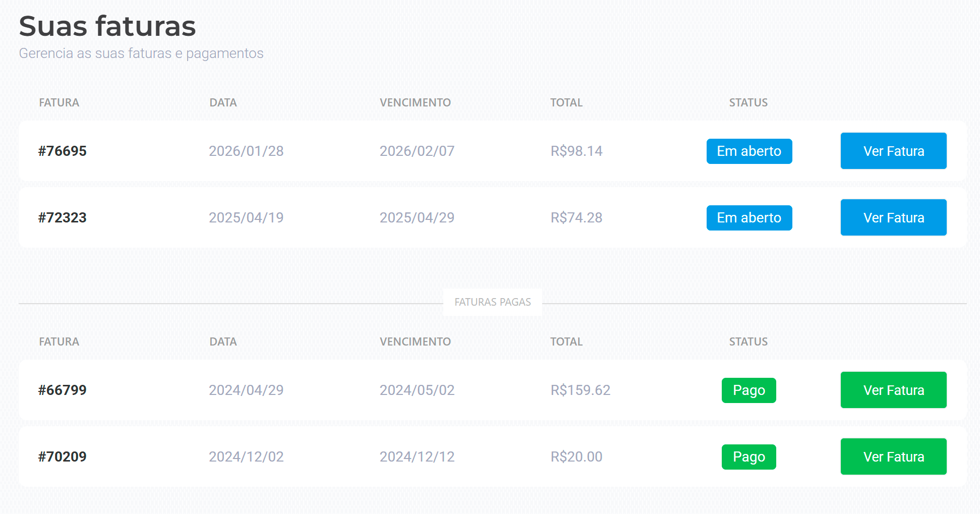This screenshot has width=980, height=514.
Task: Open Ver Fatura for invoice #76695
Action: [893, 151]
